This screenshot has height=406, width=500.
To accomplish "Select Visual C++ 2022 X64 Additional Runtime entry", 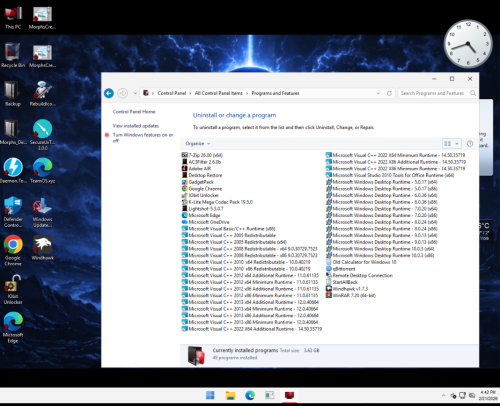I will (252, 329).
